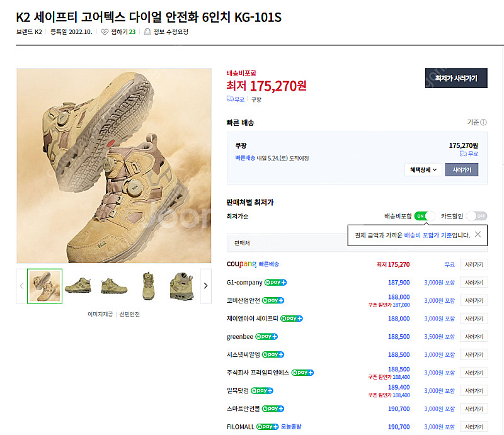Click 사러가기 for 주식회사 프라임피앤에스
Screen dimensions: 504x435
click(474, 373)
